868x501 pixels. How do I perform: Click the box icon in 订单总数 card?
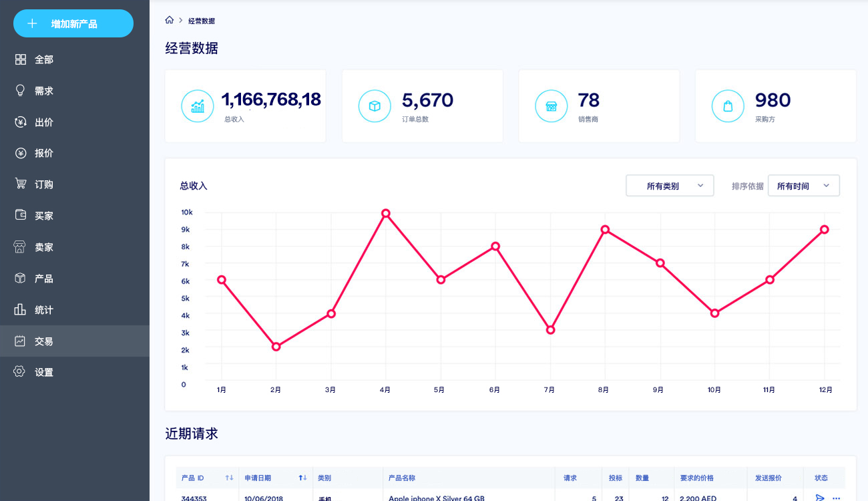point(375,106)
